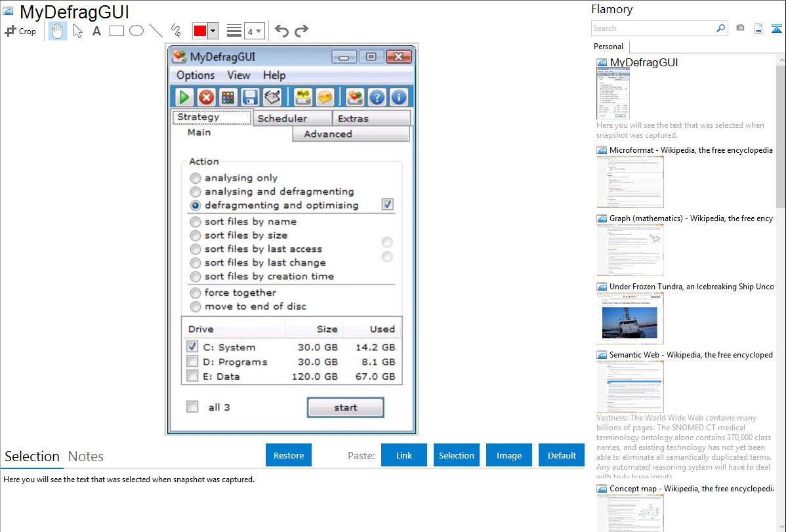Image resolution: width=786 pixels, height=532 pixels.
Task: Select 'move to end of disc'
Action: pos(196,306)
